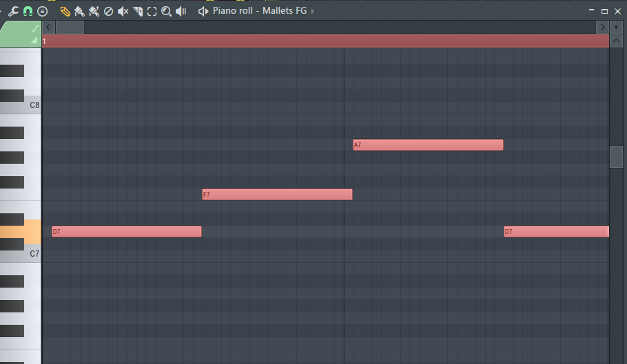
Task: Open the wrench Tools menu
Action: pyautogui.click(x=14, y=11)
